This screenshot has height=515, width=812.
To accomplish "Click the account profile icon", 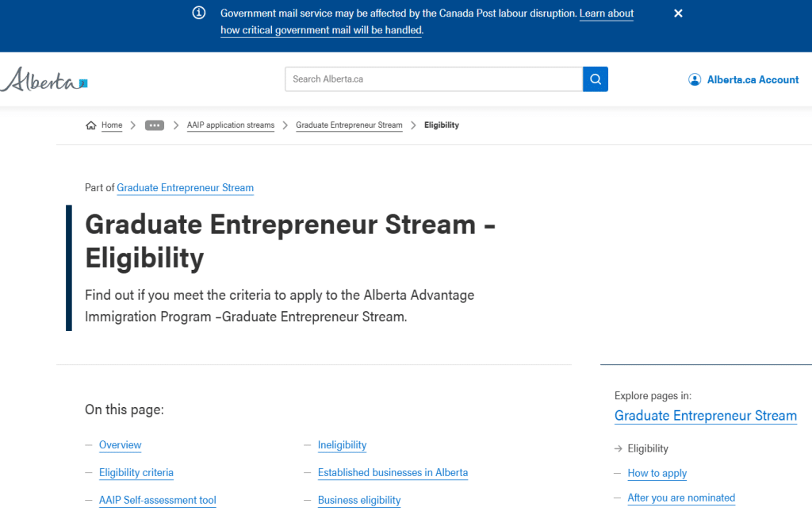I will click(x=695, y=79).
